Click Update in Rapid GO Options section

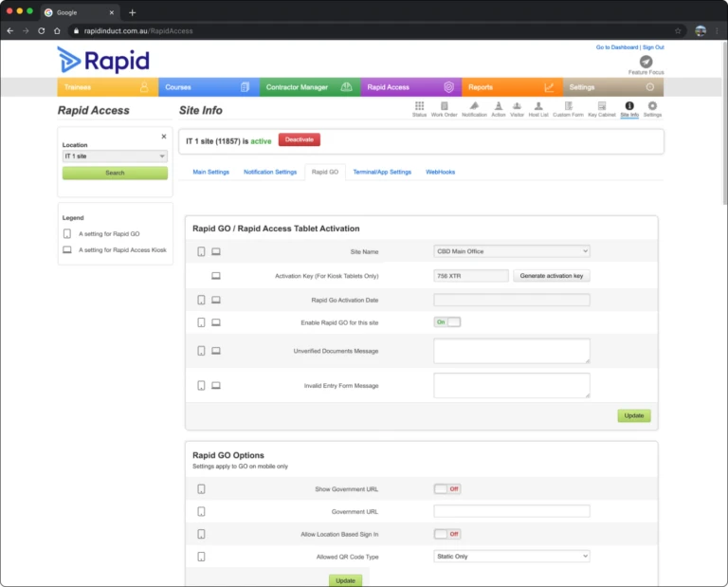[x=345, y=580]
